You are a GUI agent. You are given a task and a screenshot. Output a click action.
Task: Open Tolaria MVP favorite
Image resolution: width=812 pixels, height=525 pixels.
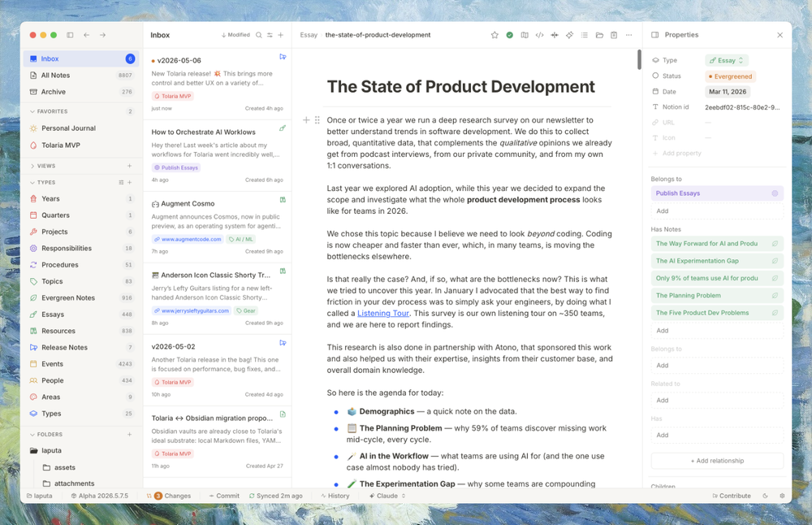click(81, 145)
